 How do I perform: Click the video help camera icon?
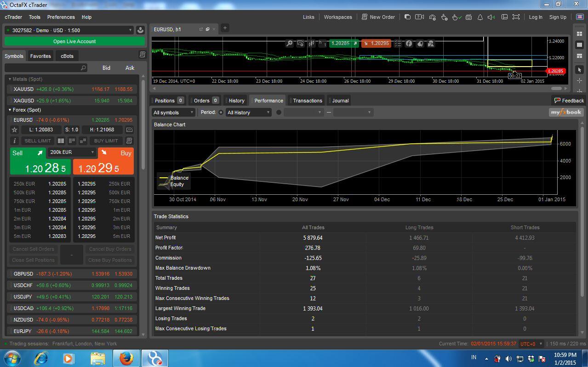coord(419,17)
